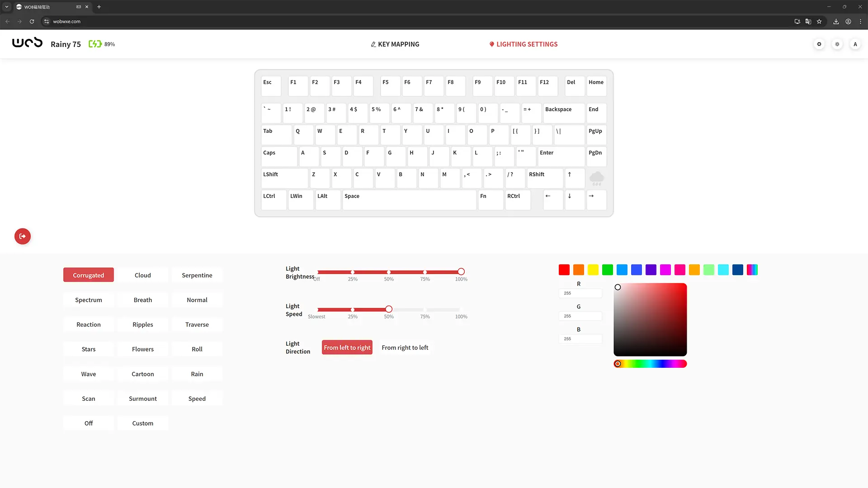This screenshot has height=488, width=868.
Task: Select the Serpentine lighting effect
Action: click(197, 275)
